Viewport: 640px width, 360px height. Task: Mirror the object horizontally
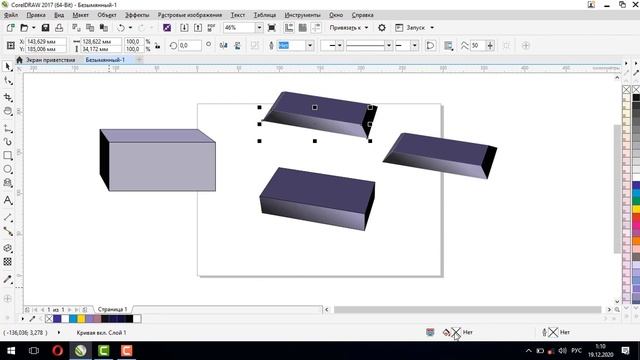click(223, 45)
